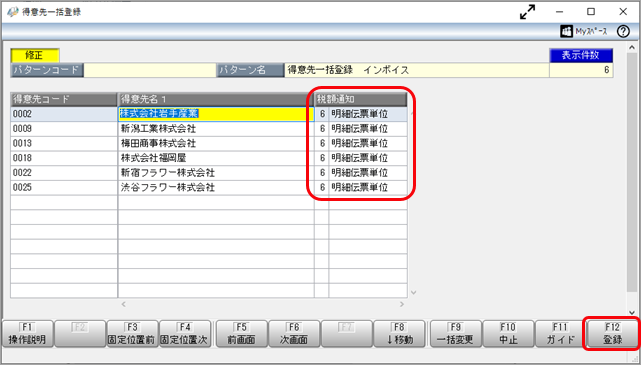Click 株式会社岩手産業 name cell
This screenshot has height=365, width=641.
(x=216, y=114)
